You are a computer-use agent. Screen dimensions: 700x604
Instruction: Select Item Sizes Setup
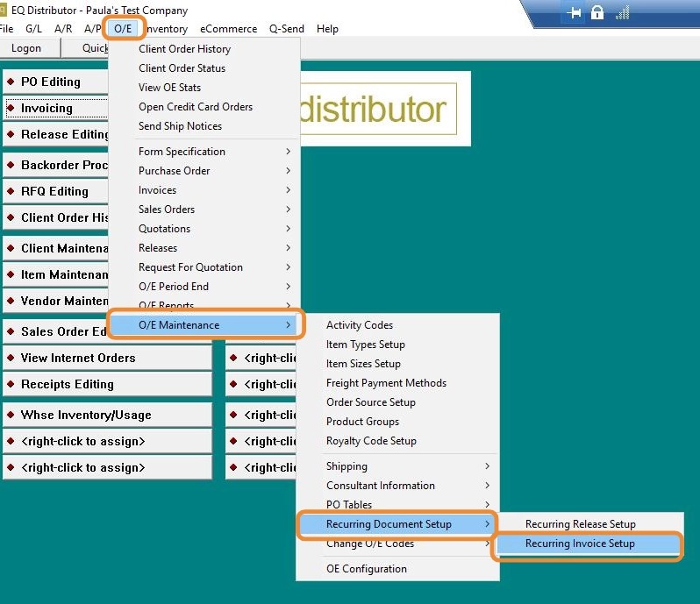pyautogui.click(x=397, y=364)
